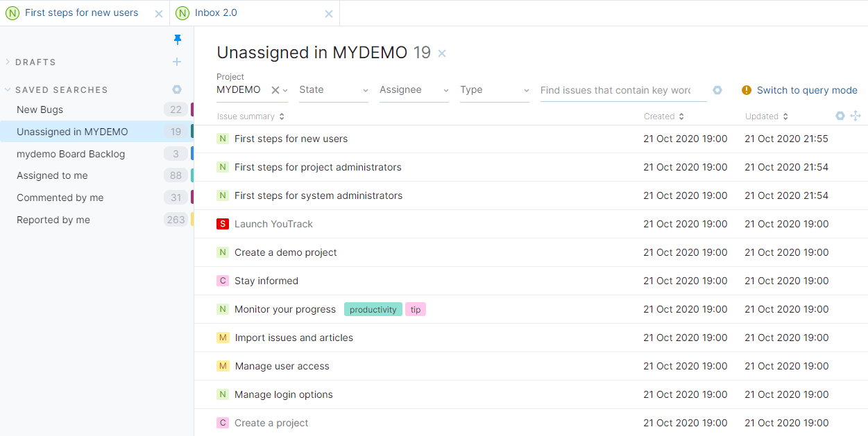
Task: Open the column settings gear above Updated column
Action: point(840,116)
